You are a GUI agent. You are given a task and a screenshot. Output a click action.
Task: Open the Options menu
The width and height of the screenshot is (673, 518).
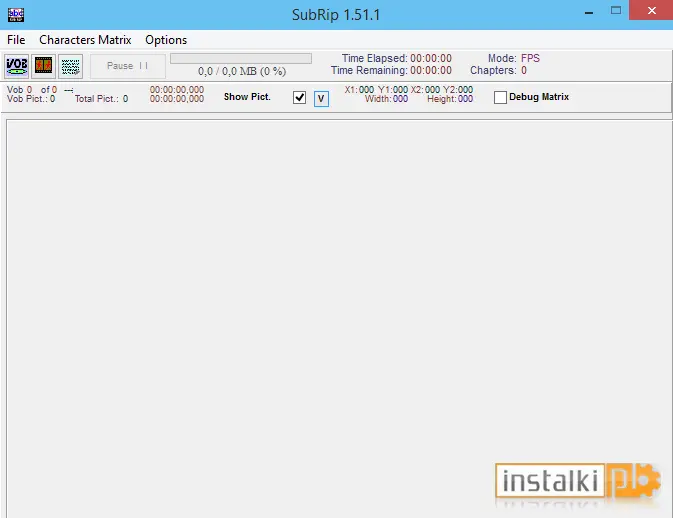[x=166, y=40]
